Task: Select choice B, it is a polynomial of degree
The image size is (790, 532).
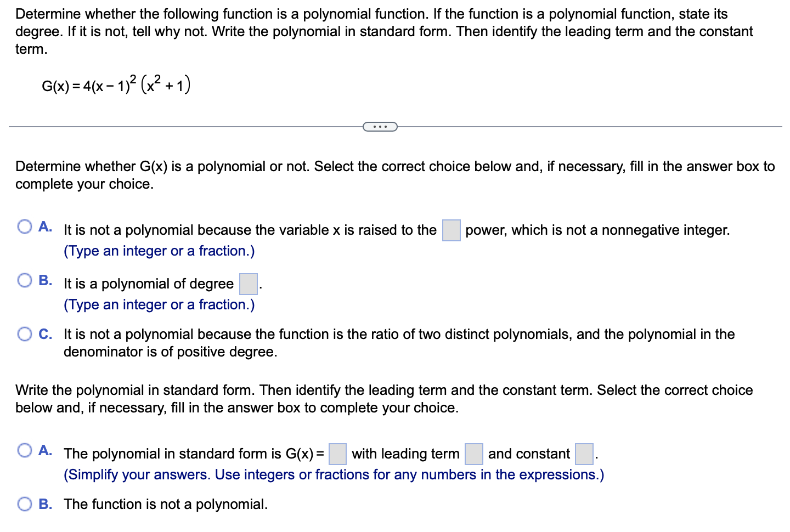Action: [24, 280]
